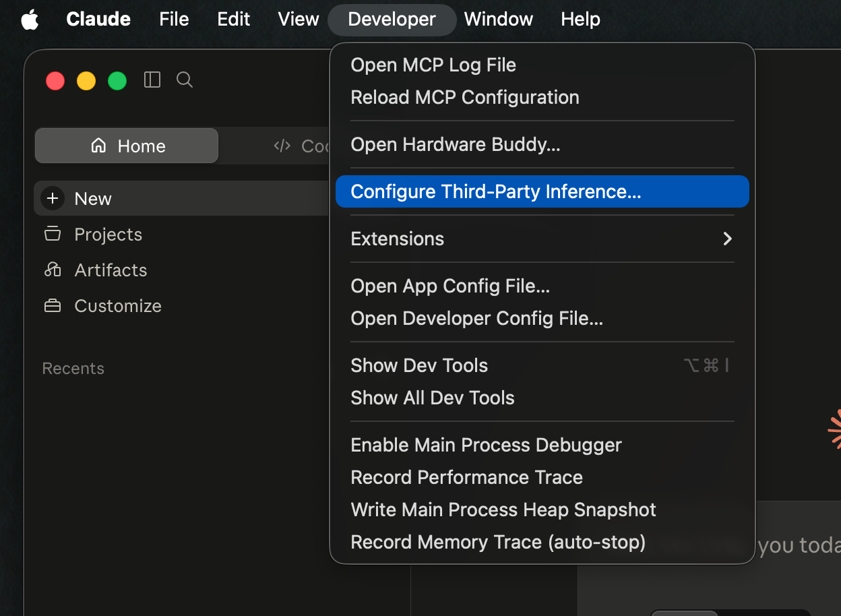This screenshot has height=616, width=841.
Task: Click the yellow minimize window button
Action: 86,81
